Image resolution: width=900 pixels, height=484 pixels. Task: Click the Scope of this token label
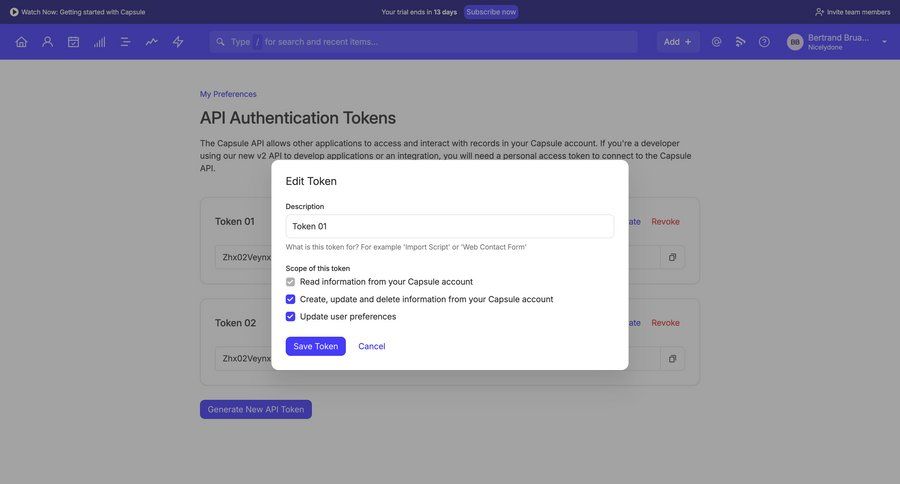tap(317, 268)
